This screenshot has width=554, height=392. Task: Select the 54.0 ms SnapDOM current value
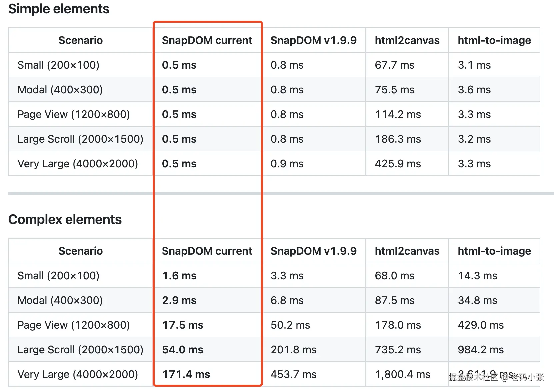coord(183,350)
